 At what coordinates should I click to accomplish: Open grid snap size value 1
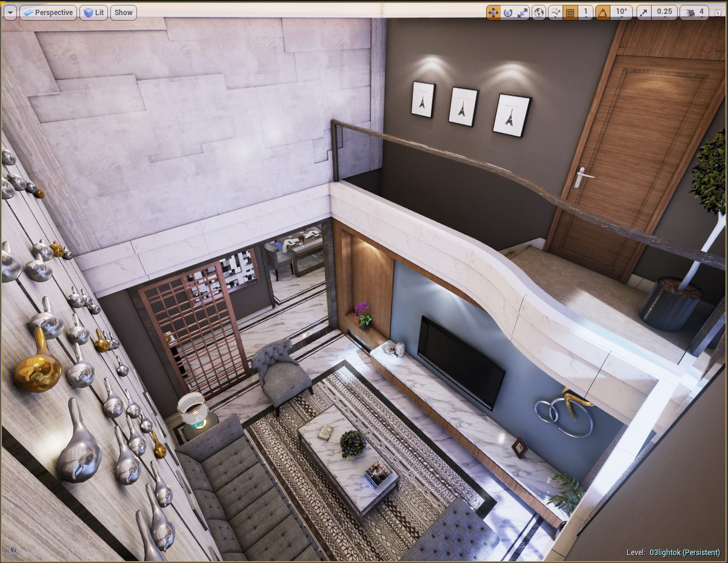coord(586,12)
